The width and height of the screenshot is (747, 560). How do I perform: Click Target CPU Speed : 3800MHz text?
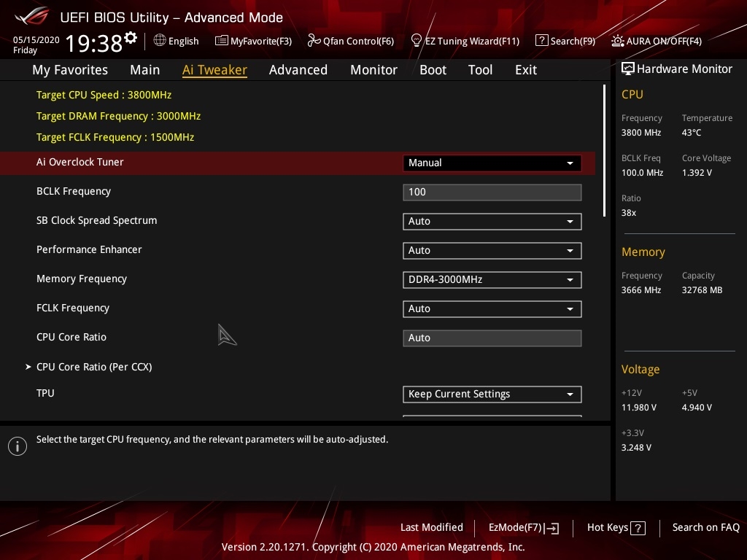coord(104,95)
